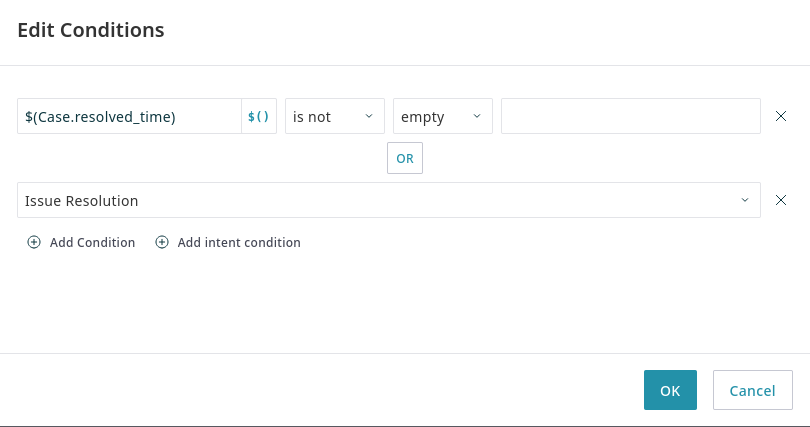Click the Add intent condition link

pos(239,242)
